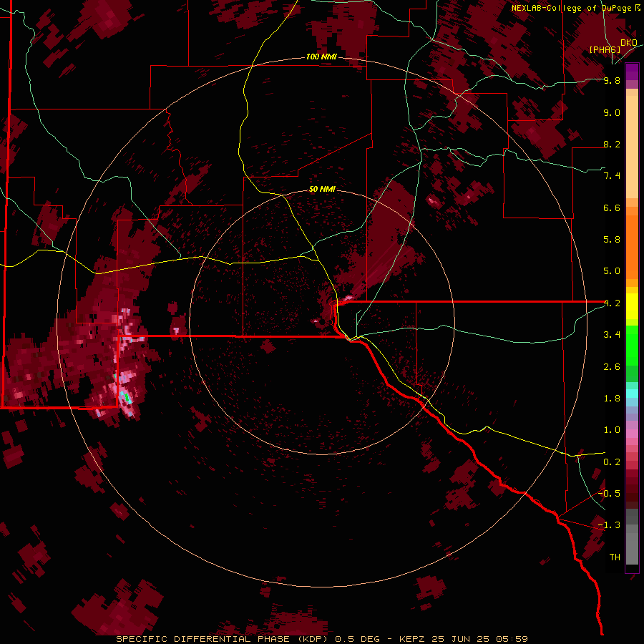
Task: Click the 5.8 scale value
Action: pyautogui.click(x=612, y=240)
